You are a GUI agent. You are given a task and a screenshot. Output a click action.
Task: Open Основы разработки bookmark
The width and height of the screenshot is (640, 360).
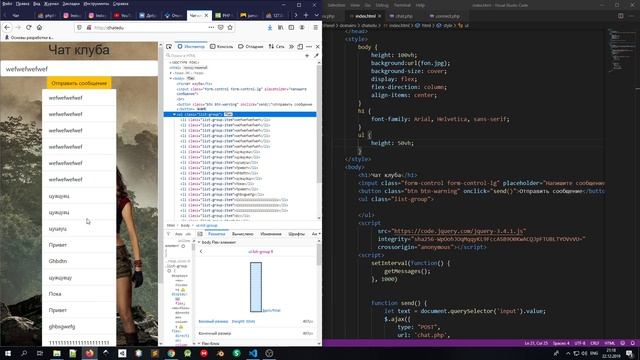click(x=29, y=38)
